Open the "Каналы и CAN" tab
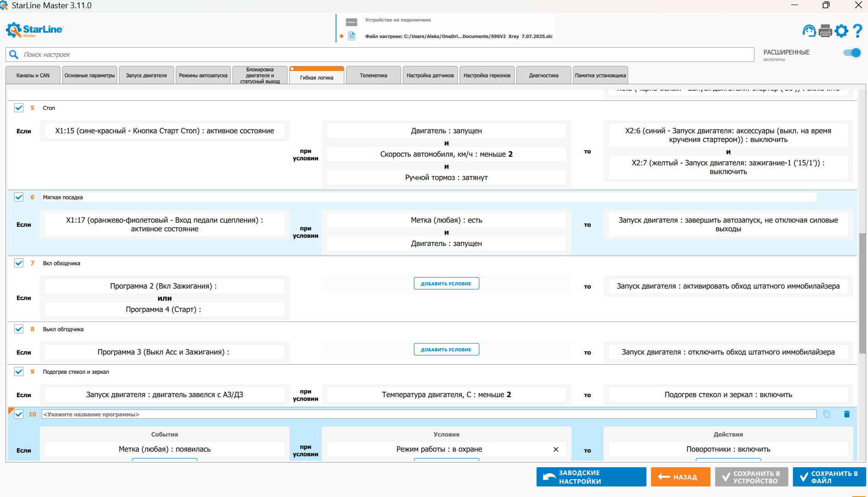Viewport: 868px width, 497px height. pyautogui.click(x=33, y=76)
